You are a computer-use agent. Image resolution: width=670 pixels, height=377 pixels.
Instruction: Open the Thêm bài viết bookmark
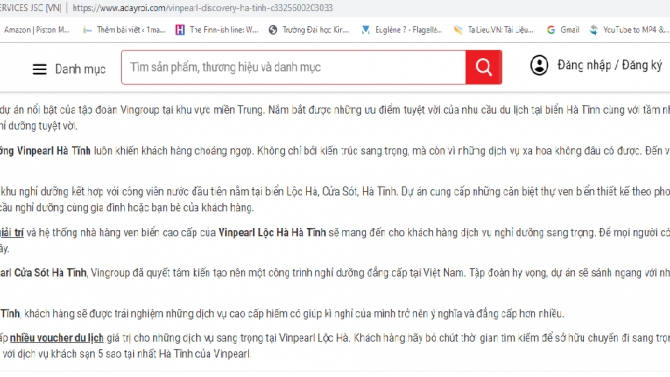[124, 30]
